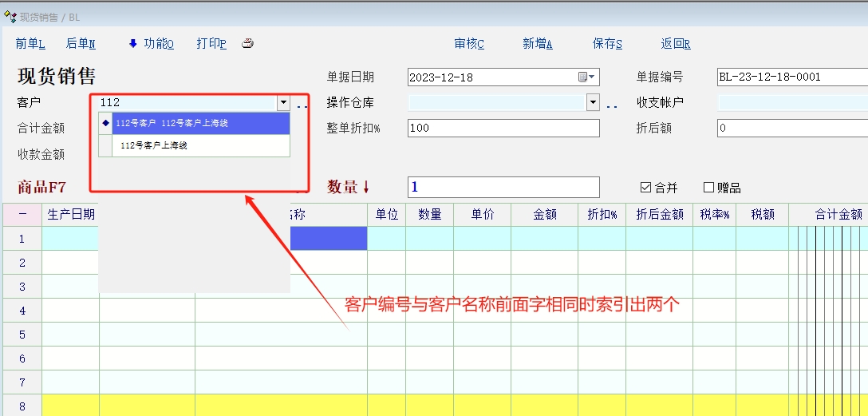Viewport: 868px width, 416px height.
Task: Enable the 赠品 checkbox
Action: 708,188
